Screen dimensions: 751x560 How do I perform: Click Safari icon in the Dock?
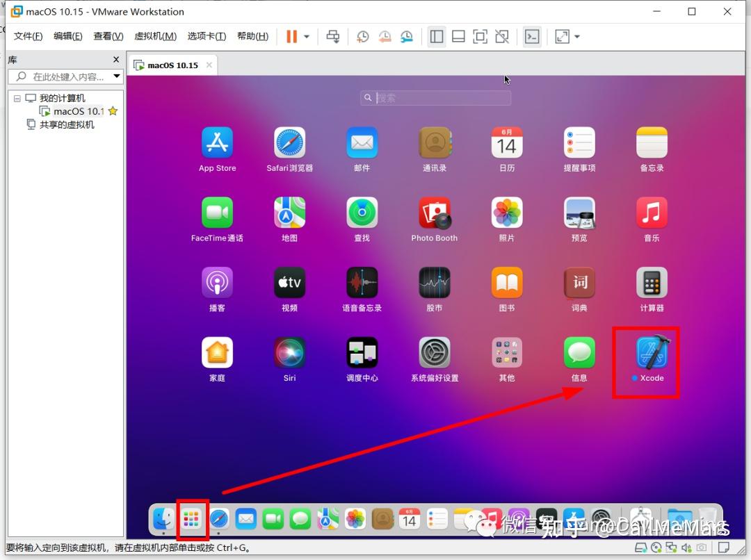coord(218,519)
